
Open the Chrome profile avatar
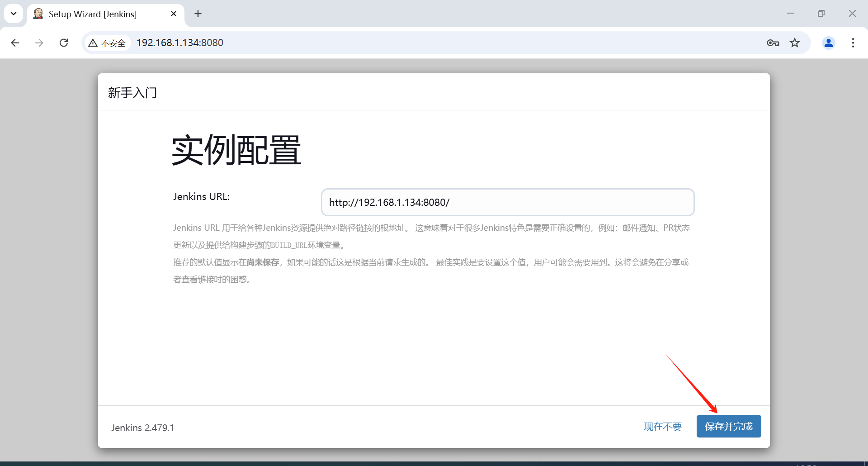pos(829,43)
